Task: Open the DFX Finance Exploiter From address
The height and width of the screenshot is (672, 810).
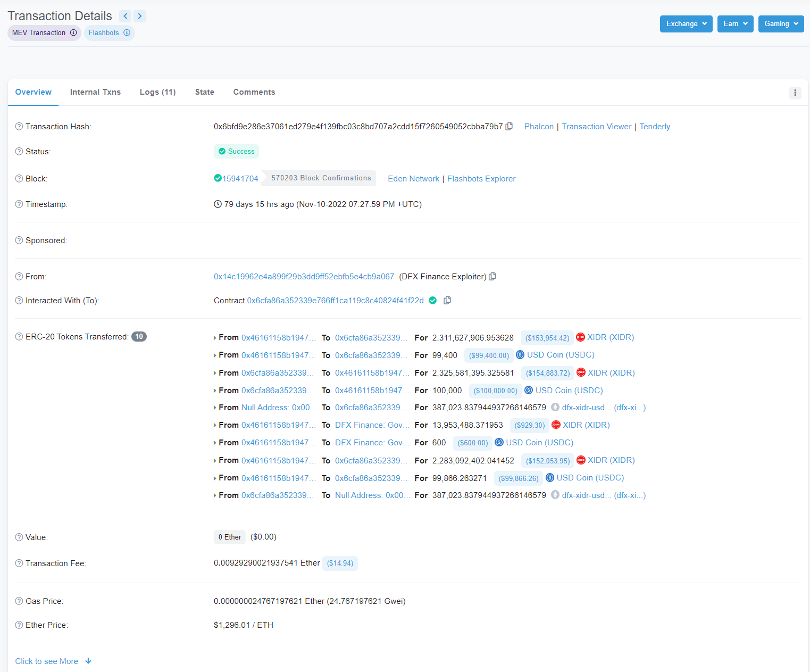Action: pyautogui.click(x=304, y=277)
